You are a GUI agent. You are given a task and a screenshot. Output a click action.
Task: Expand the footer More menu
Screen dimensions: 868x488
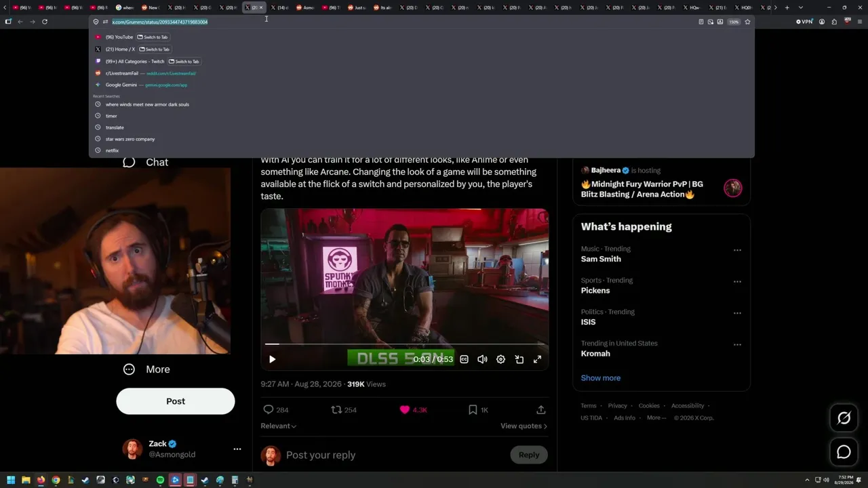point(656,418)
